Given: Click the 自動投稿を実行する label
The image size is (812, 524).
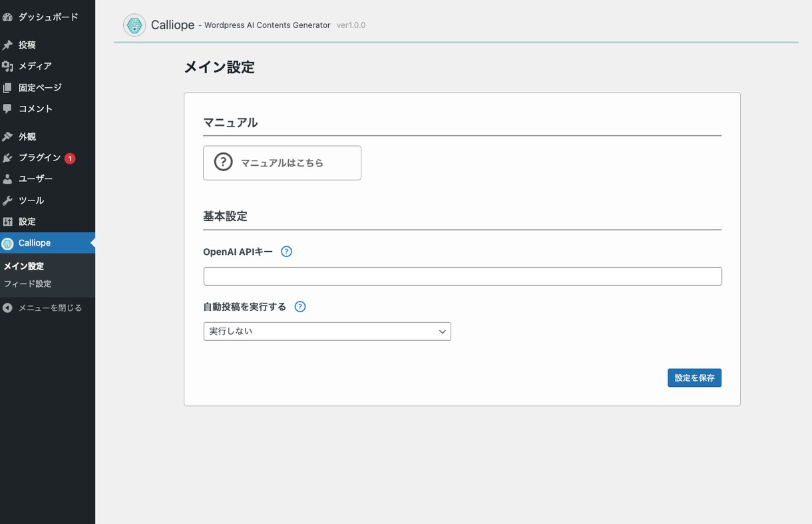Looking at the screenshot, I should click(244, 307).
